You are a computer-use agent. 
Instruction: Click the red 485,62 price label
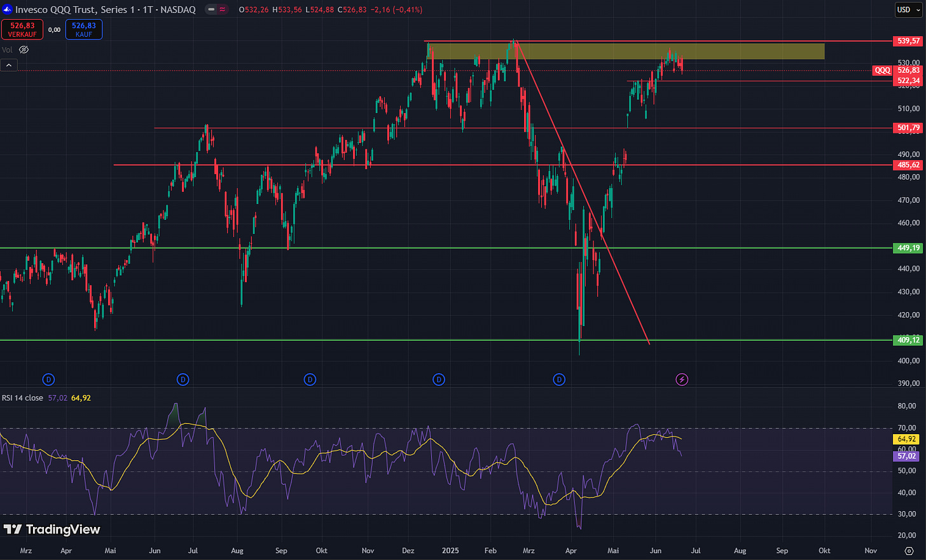[x=908, y=165]
